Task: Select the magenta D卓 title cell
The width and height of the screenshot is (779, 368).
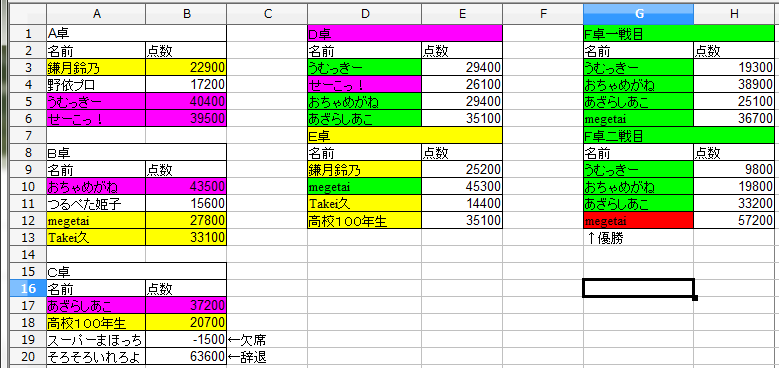Action: click(405, 34)
